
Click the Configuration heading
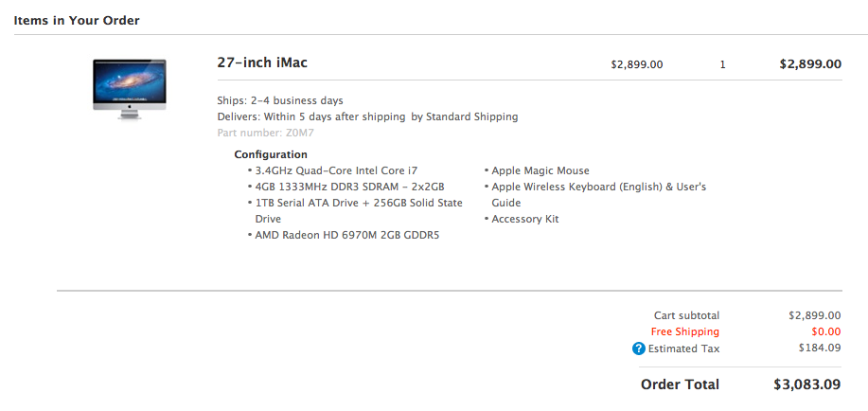tap(271, 154)
